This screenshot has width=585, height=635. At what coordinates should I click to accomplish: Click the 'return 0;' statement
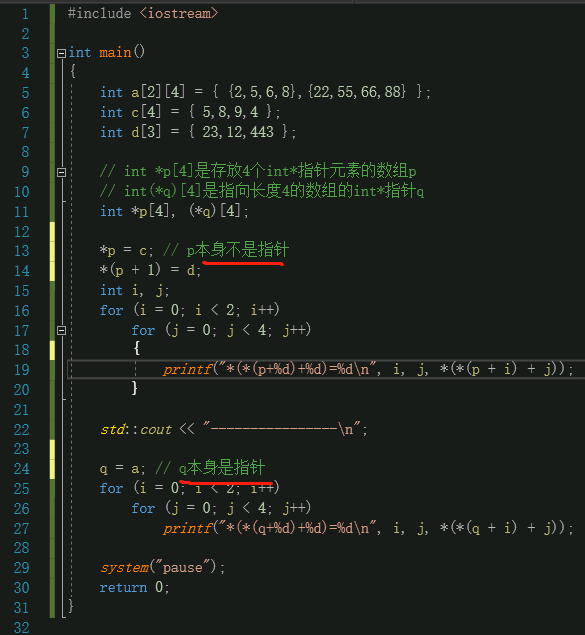point(134,587)
